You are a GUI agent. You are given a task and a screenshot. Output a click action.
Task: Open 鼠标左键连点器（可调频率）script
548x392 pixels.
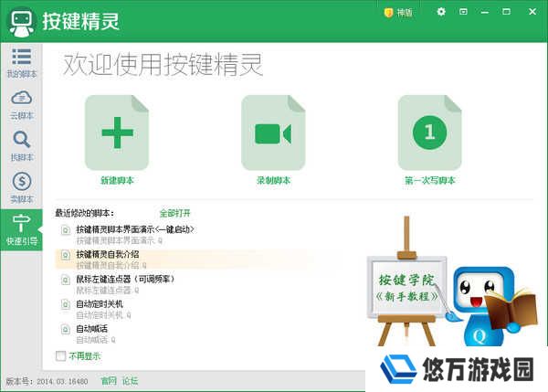coord(125,279)
